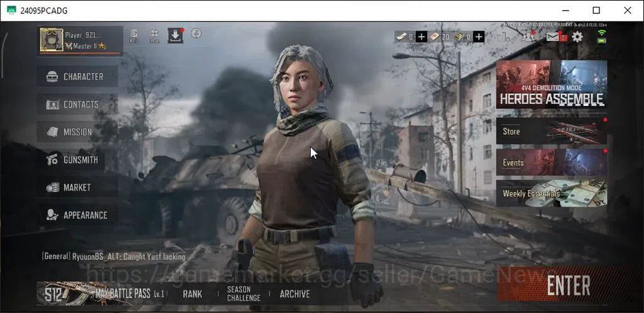Click the Market cash icon
This screenshot has width=644, height=313.
[x=53, y=187]
